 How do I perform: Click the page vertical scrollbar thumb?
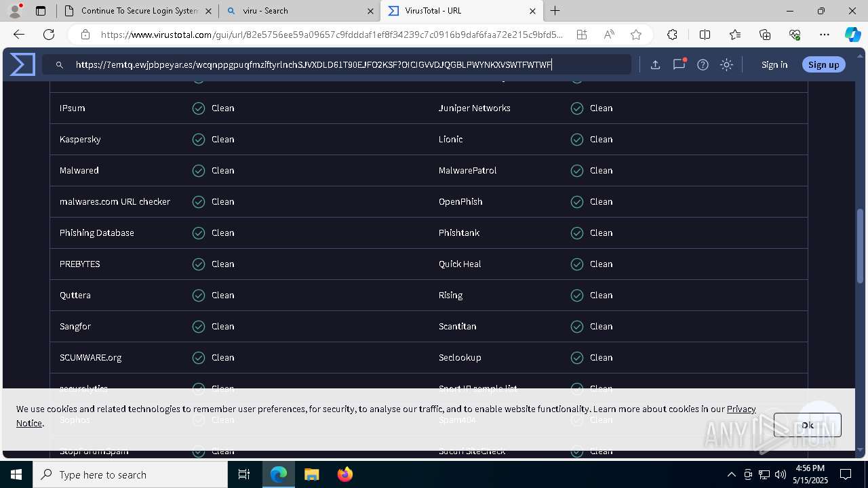[861, 246]
